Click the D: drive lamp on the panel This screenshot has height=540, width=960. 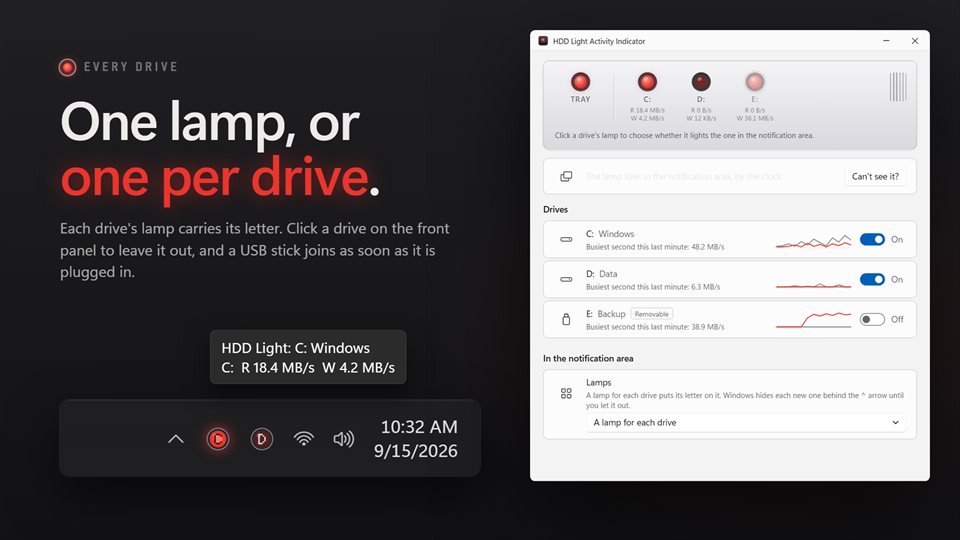coord(701,81)
